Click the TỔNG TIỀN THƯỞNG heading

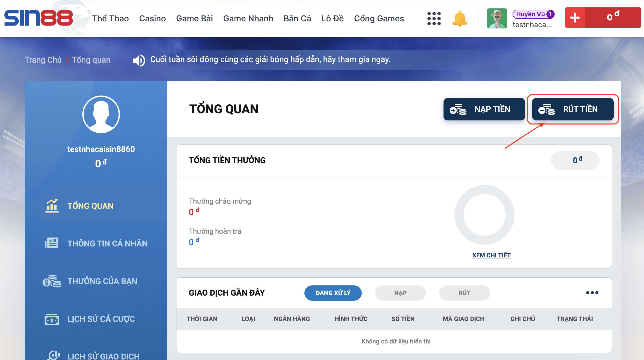227,160
